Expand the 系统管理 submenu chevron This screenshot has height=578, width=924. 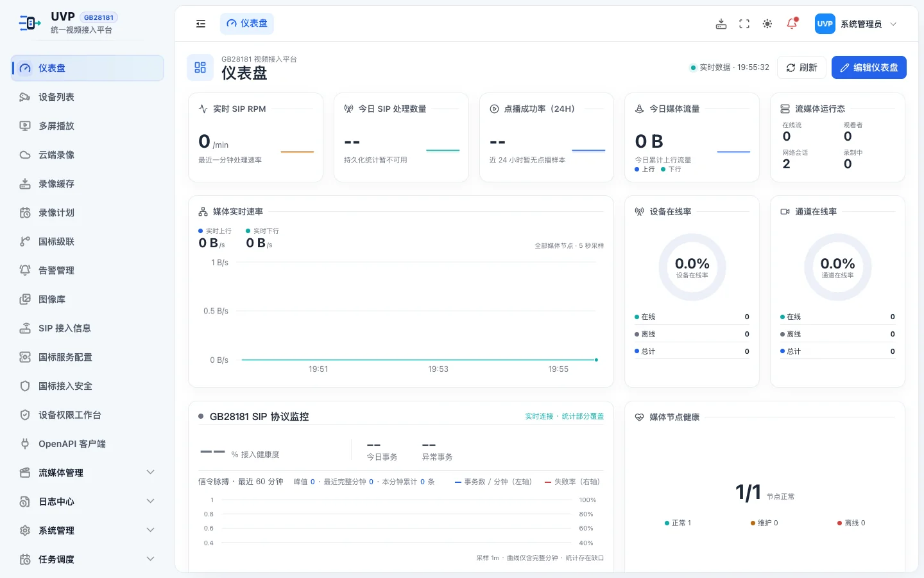click(151, 530)
